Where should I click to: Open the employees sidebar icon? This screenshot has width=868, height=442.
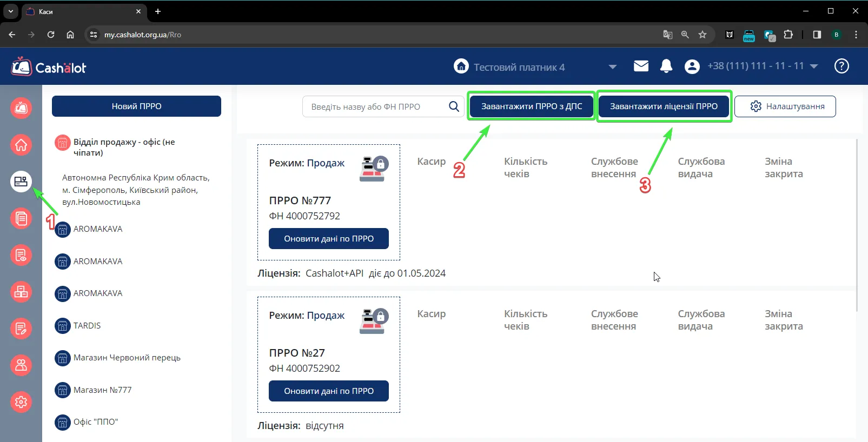tap(21, 365)
